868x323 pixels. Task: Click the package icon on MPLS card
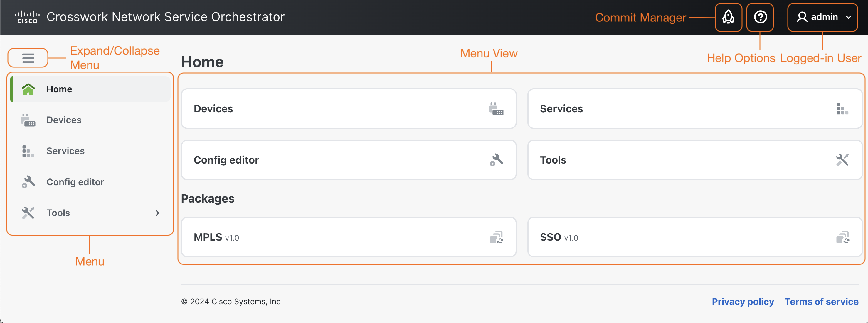(x=496, y=237)
